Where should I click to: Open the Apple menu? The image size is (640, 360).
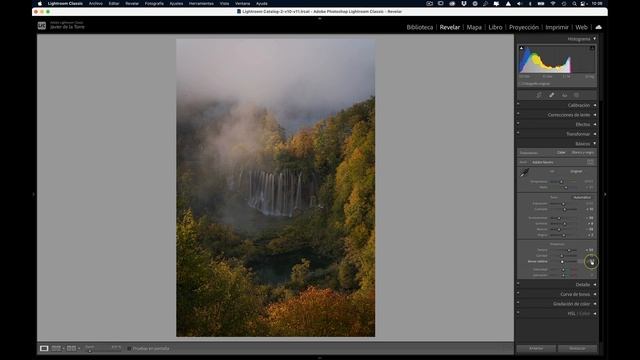tap(40, 3)
